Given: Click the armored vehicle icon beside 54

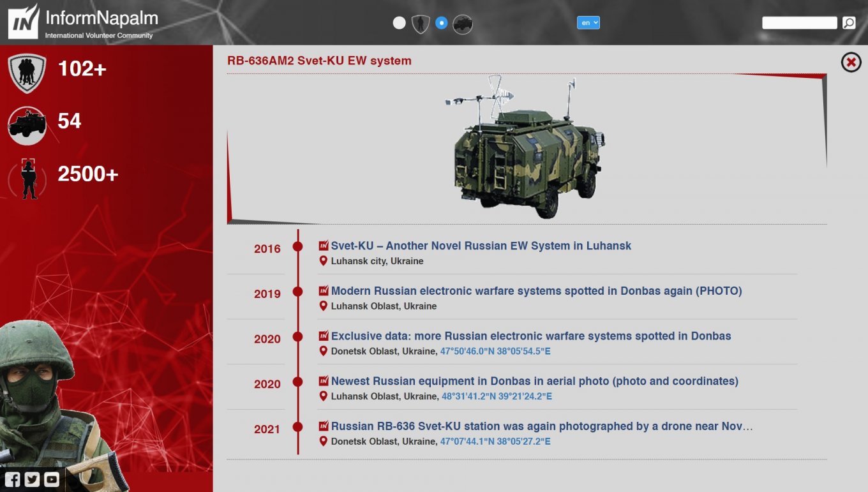Looking at the screenshot, I should click(27, 123).
